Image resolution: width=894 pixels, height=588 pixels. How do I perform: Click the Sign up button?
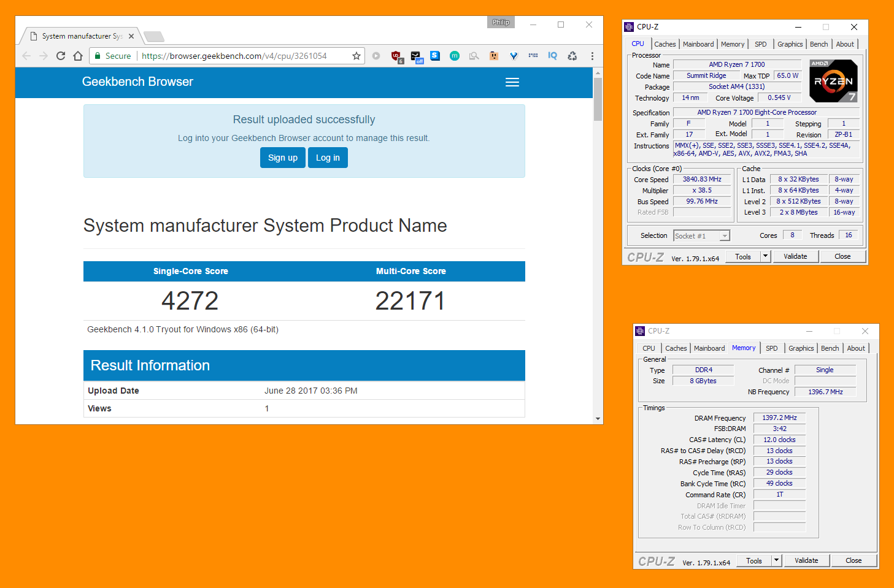283,158
